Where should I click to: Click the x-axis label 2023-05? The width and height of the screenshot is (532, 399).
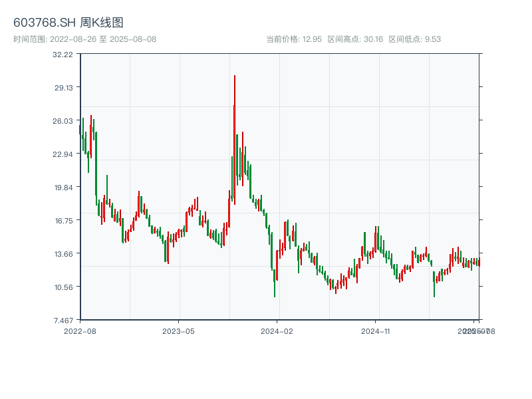pyautogui.click(x=178, y=331)
